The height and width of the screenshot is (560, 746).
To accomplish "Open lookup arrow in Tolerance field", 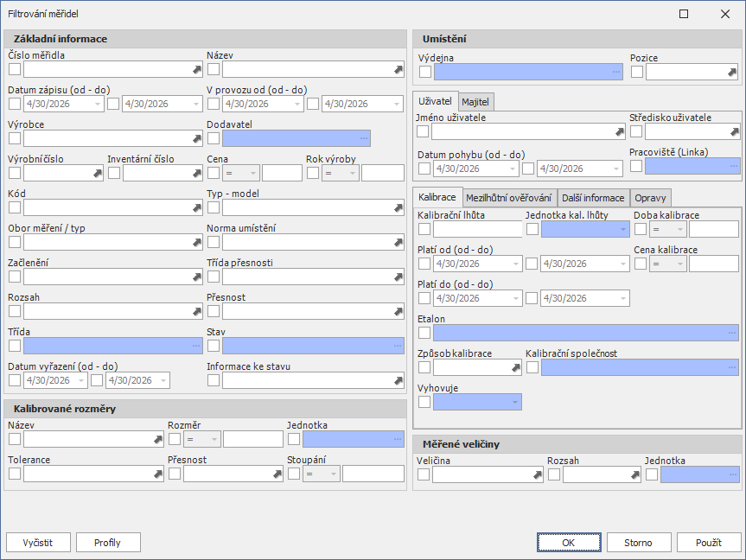I will [158, 474].
